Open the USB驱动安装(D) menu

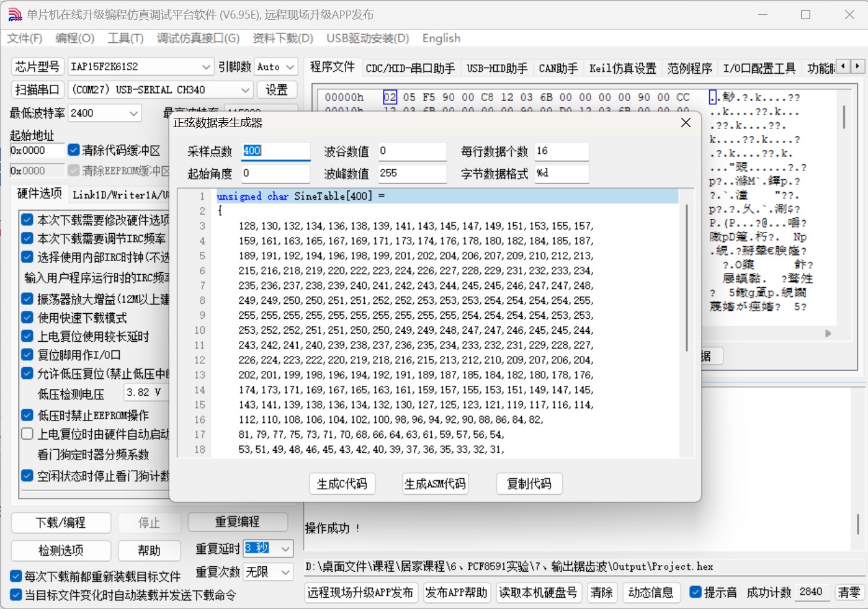point(367,38)
